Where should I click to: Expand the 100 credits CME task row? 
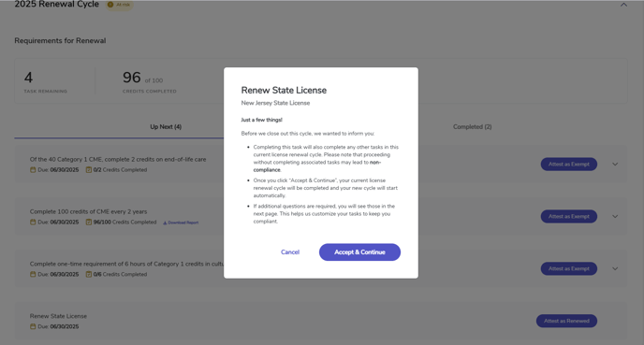[615, 216]
